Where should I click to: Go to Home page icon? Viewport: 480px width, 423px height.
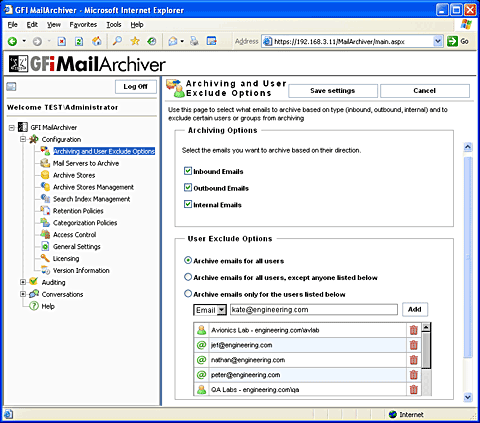97,41
